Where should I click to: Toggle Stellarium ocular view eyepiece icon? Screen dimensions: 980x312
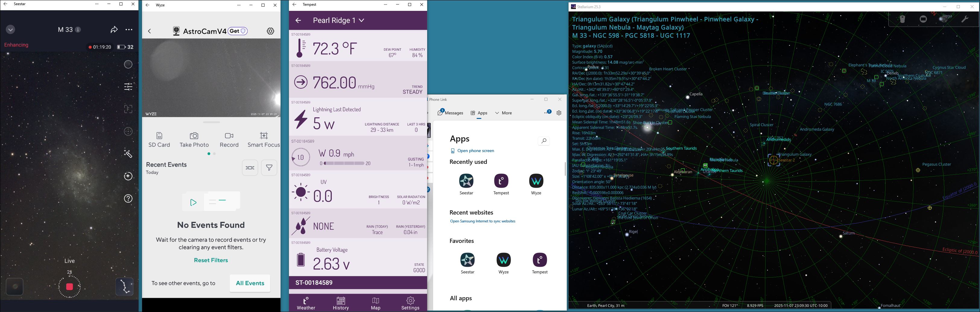coord(902,19)
